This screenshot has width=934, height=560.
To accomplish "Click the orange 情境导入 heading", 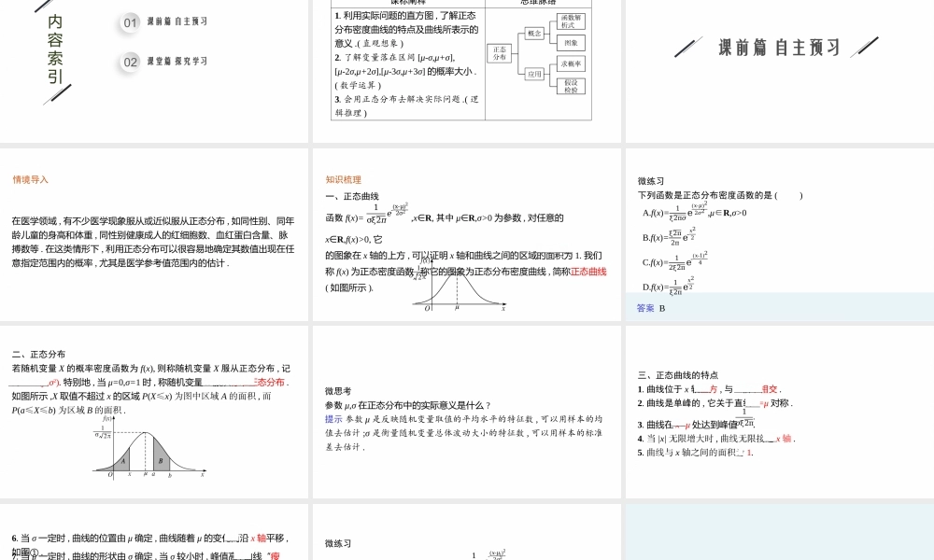I will (x=31, y=180).
